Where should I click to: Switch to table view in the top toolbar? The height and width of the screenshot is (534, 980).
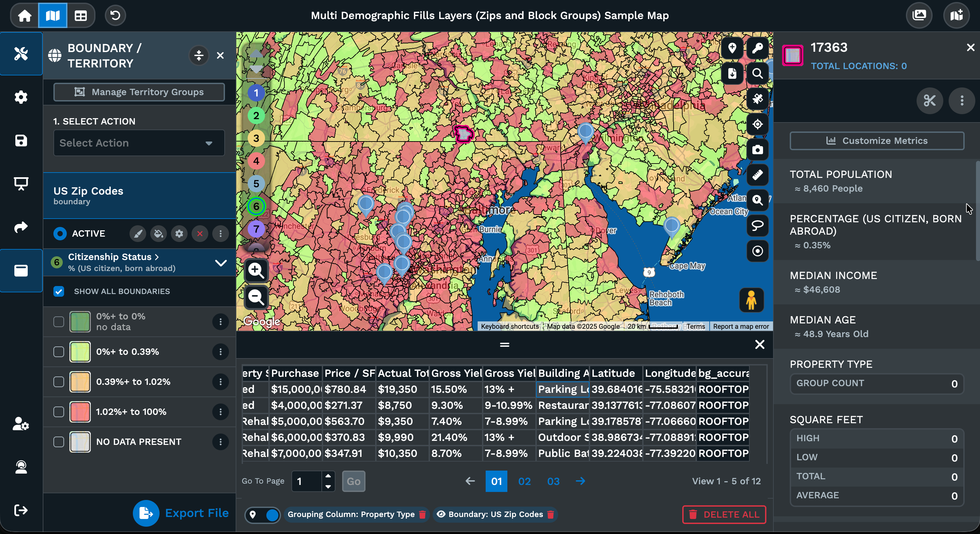pos(80,15)
